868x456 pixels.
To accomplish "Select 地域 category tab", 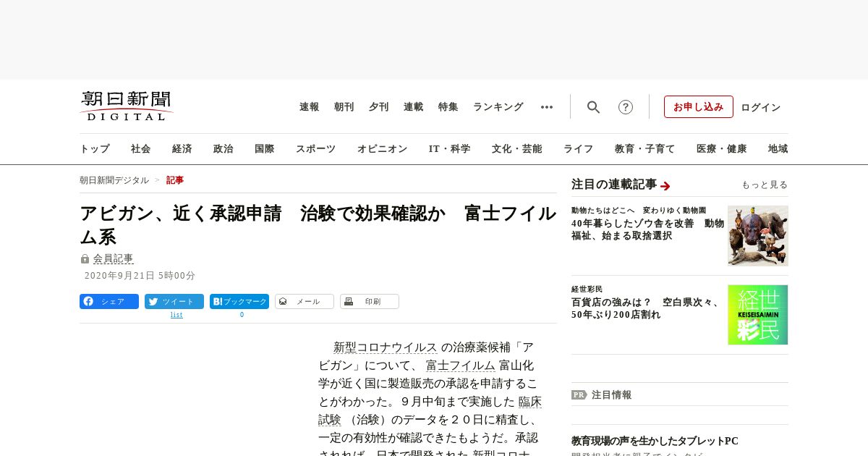I will (x=778, y=149).
